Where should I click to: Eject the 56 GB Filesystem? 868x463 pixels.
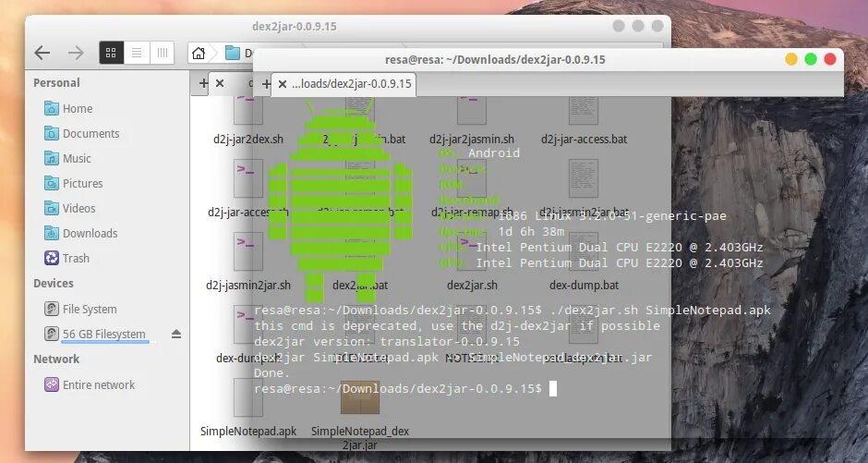176,334
